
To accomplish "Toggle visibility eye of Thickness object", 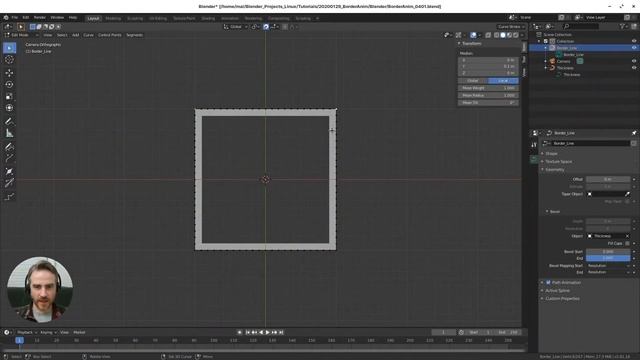I will pos(634,68).
